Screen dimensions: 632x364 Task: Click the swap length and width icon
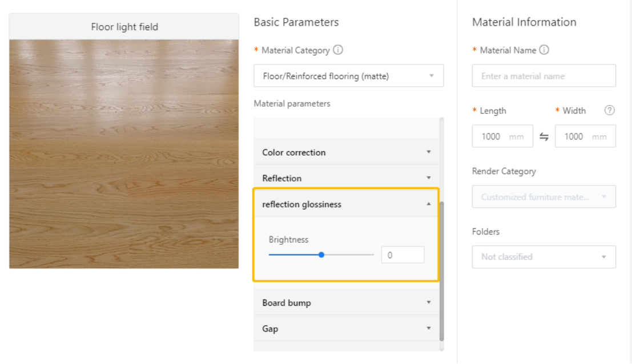click(544, 136)
